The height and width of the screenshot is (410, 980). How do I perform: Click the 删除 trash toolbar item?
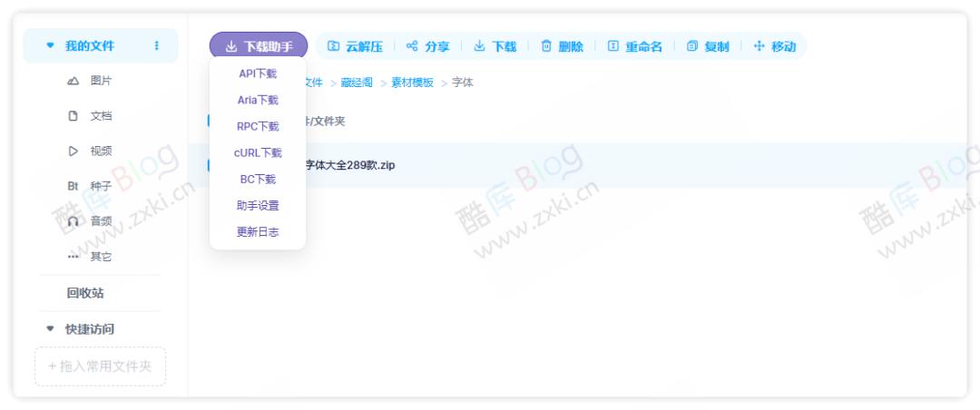562,46
